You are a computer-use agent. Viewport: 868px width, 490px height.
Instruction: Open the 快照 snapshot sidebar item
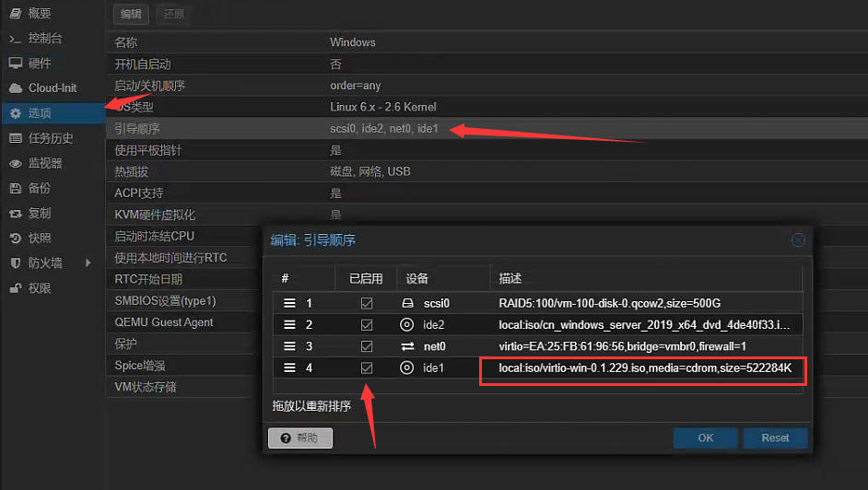pos(39,238)
